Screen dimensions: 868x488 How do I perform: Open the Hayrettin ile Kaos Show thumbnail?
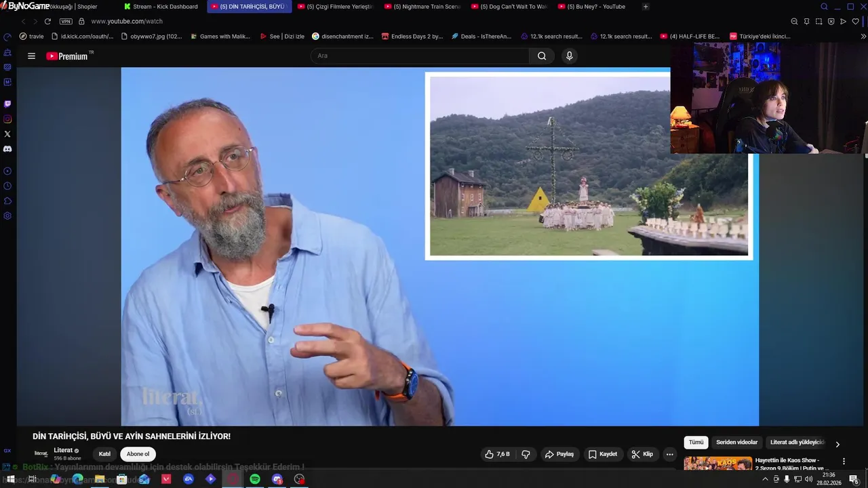[717, 464]
